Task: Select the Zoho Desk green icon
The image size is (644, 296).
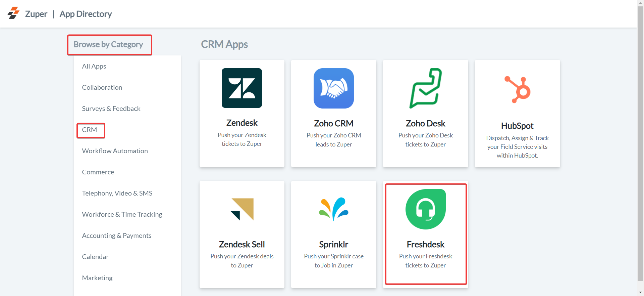Action: coord(425,88)
